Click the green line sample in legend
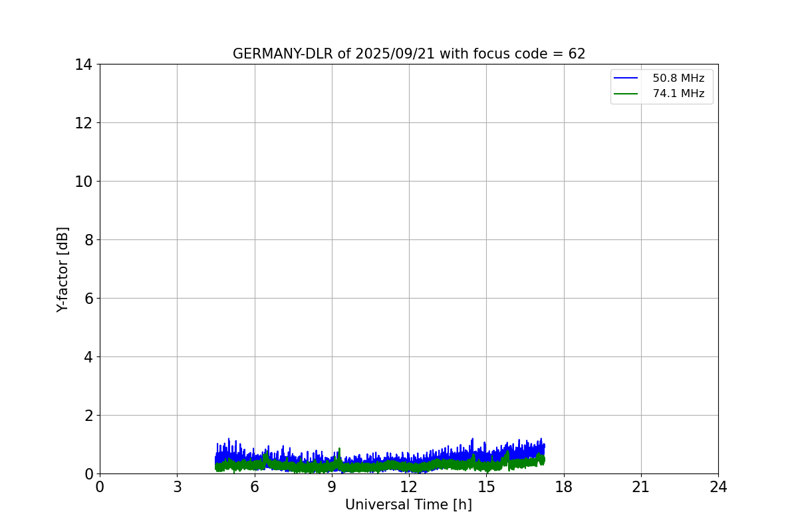Image resolution: width=798 pixels, height=532 pixels. [x=626, y=94]
